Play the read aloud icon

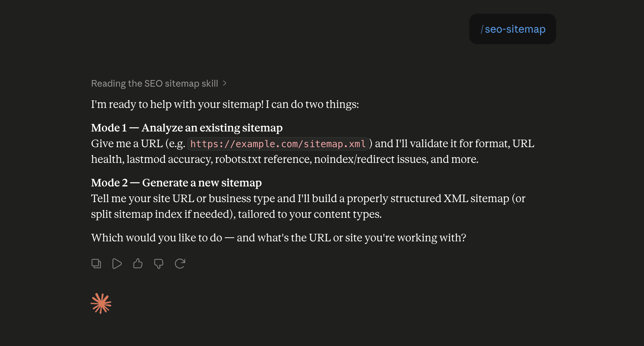(x=117, y=264)
